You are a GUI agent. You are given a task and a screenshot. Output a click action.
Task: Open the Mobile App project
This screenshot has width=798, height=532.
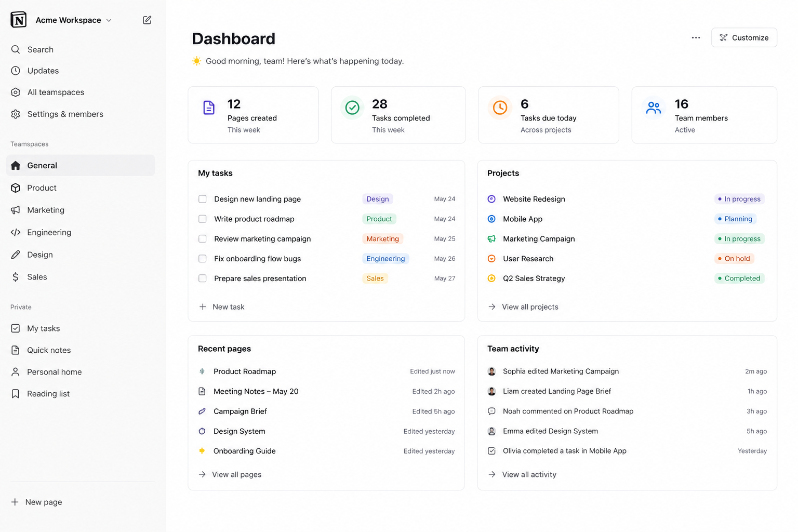point(523,219)
